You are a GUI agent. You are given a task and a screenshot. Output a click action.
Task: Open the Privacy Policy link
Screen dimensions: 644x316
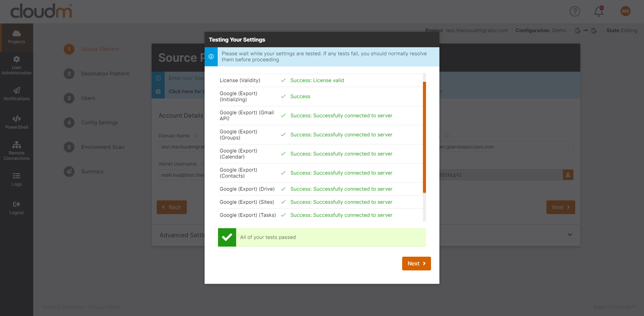click(x=104, y=307)
